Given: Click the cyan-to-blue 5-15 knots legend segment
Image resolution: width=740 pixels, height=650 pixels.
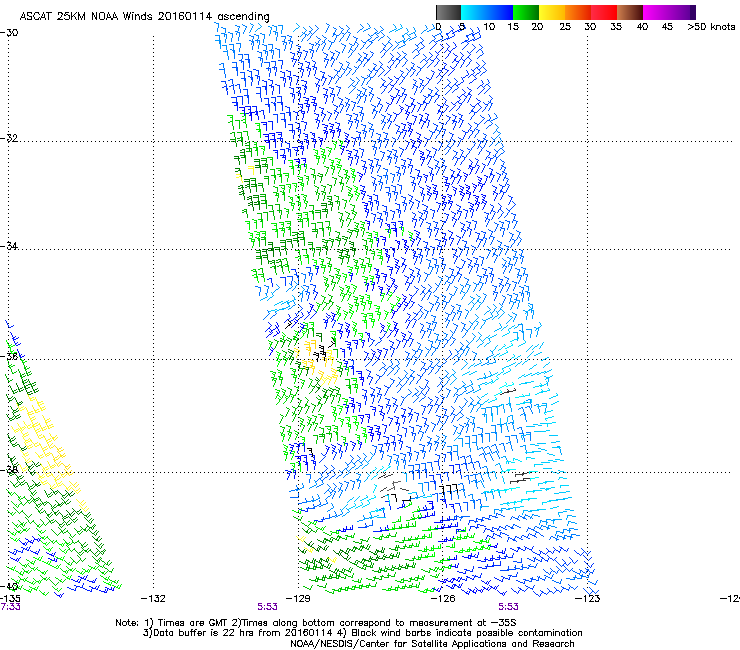Looking at the screenshot, I should [487, 12].
